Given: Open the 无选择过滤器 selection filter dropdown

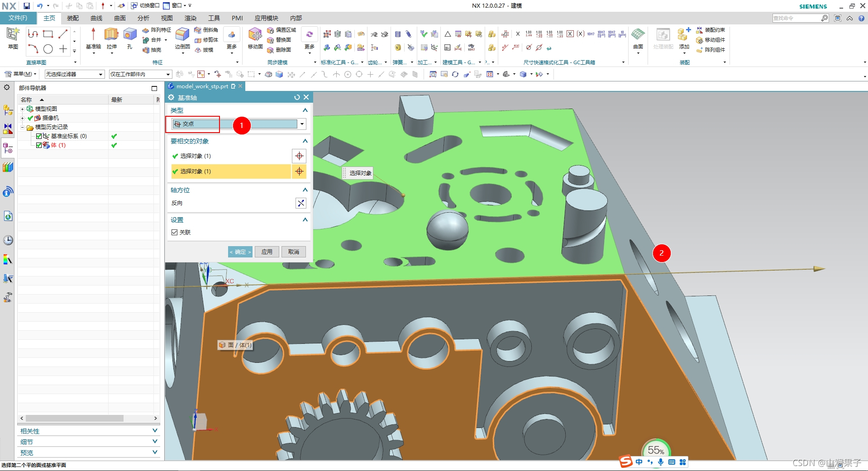Looking at the screenshot, I should point(75,74).
